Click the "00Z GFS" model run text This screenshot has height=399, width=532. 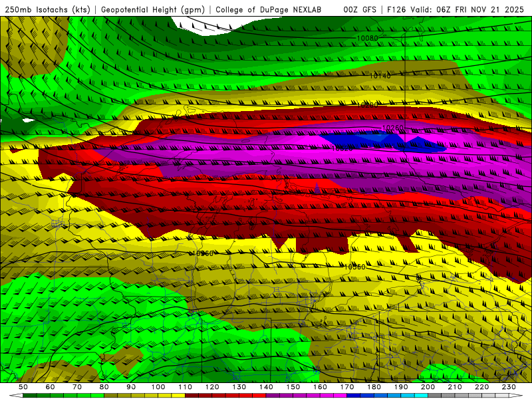pos(360,10)
